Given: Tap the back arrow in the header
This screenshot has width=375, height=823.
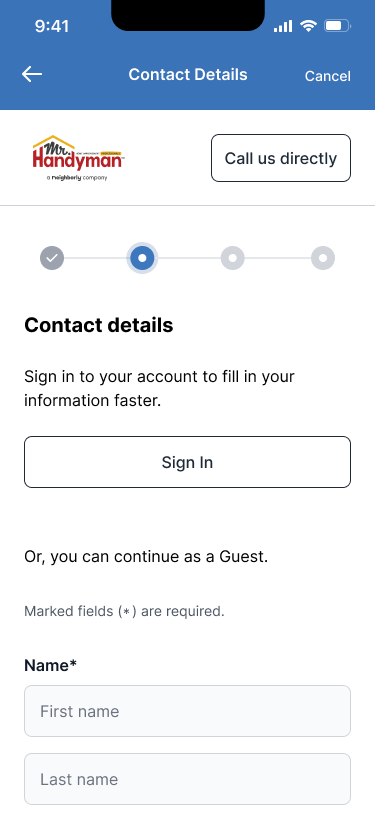Looking at the screenshot, I should tap(32, 75).
